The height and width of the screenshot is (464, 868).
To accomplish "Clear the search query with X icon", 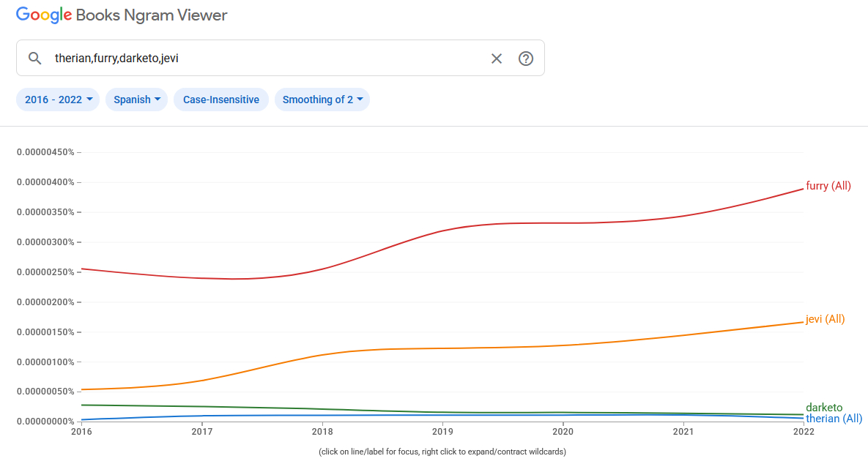I will tap(497, 59).
